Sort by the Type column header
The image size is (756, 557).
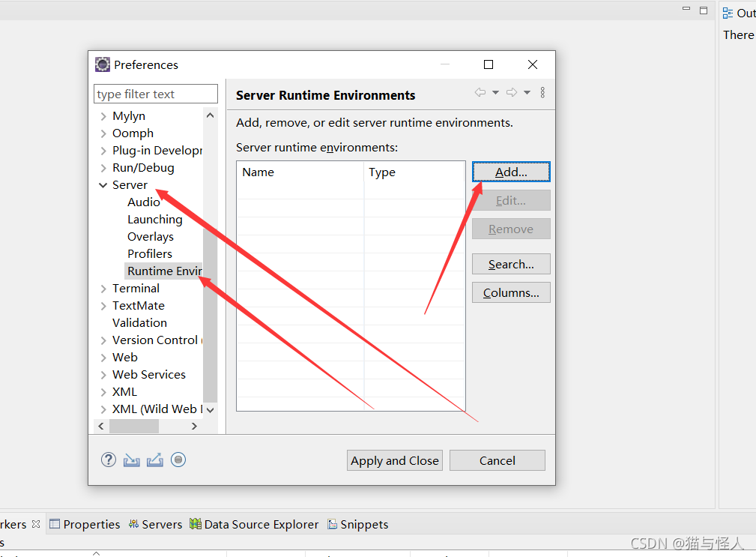coord(414,172)
